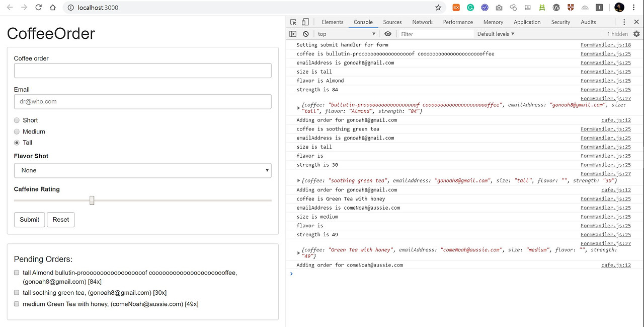Switch to the Network tab
644x327 pixels.
coord(423,22)
